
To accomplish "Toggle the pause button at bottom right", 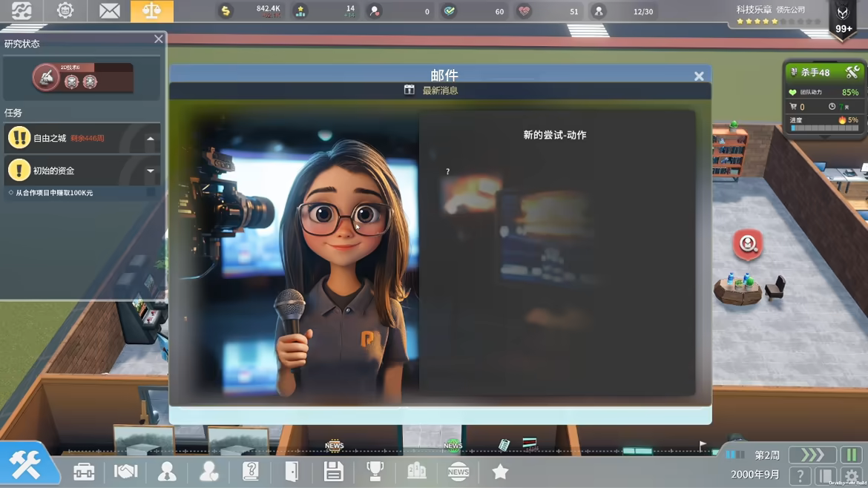I will [x=852, y=455].
